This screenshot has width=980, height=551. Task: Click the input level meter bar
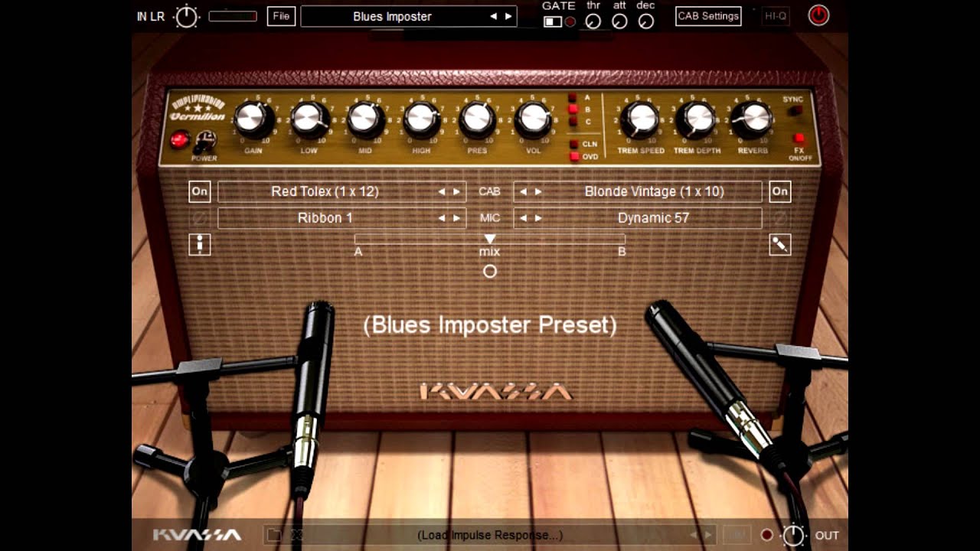(x=233, y=16)
